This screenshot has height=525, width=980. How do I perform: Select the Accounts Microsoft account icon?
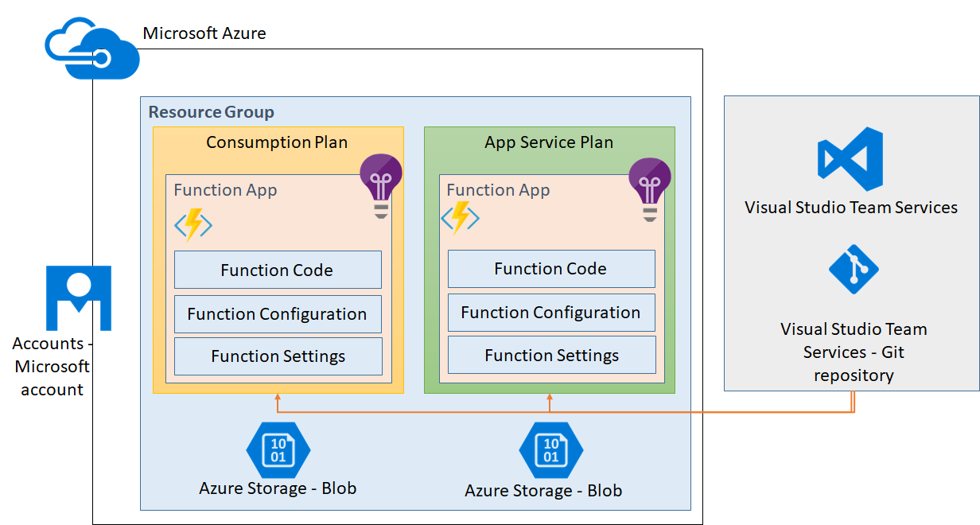point(79,298)
